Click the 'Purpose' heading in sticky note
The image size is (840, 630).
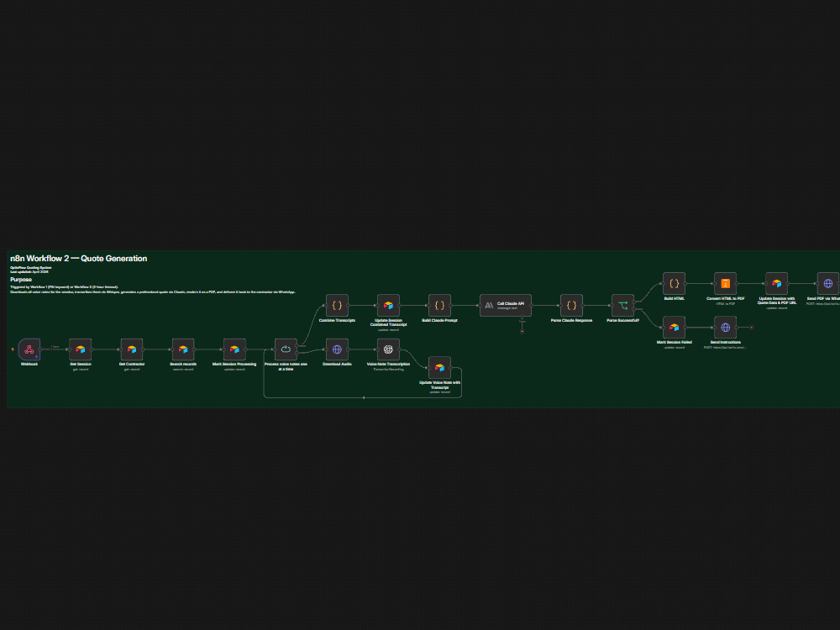21,280
